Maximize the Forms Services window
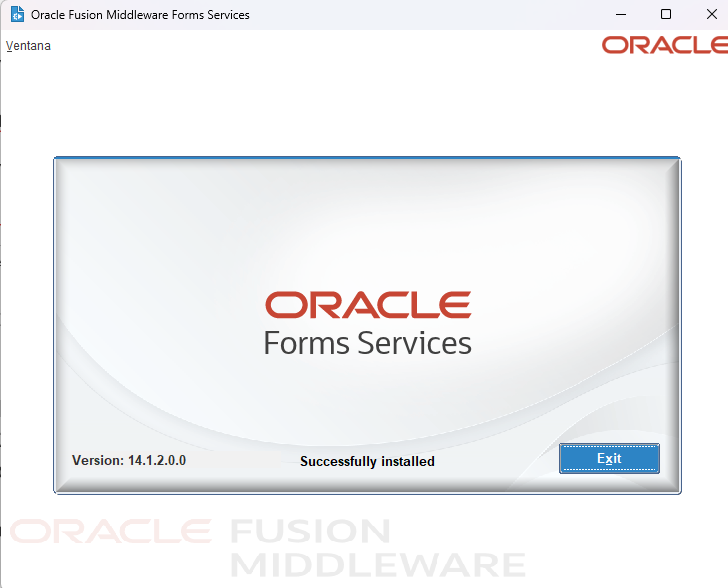 coord(666,14)
